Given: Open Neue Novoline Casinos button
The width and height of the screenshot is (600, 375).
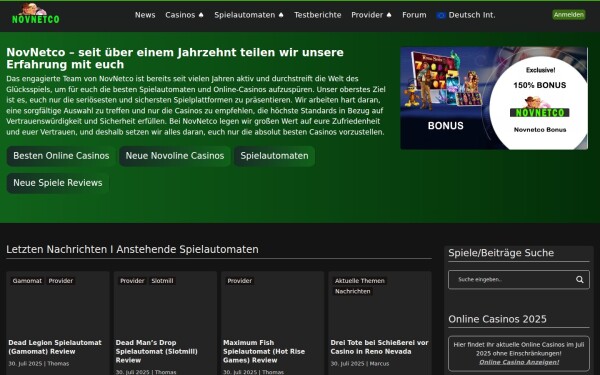Looking at the screenshot, I should point(175,156).
